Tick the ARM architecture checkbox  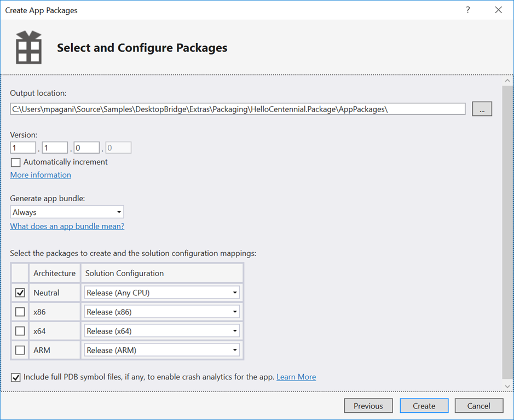pyautogui.click(x=20, y=350)
